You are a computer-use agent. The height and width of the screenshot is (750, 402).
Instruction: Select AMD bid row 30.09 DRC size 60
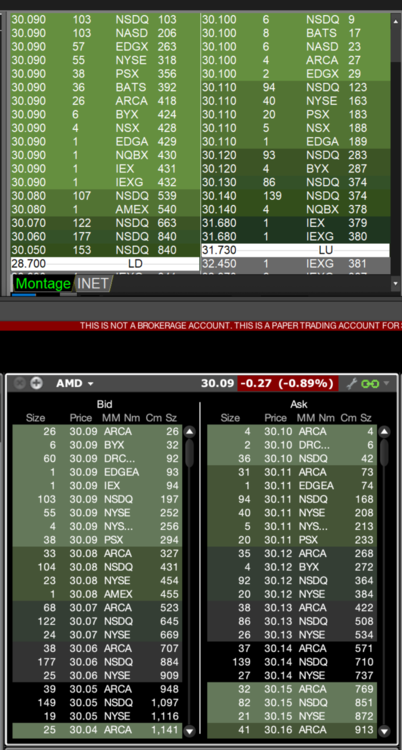[97, 459]
